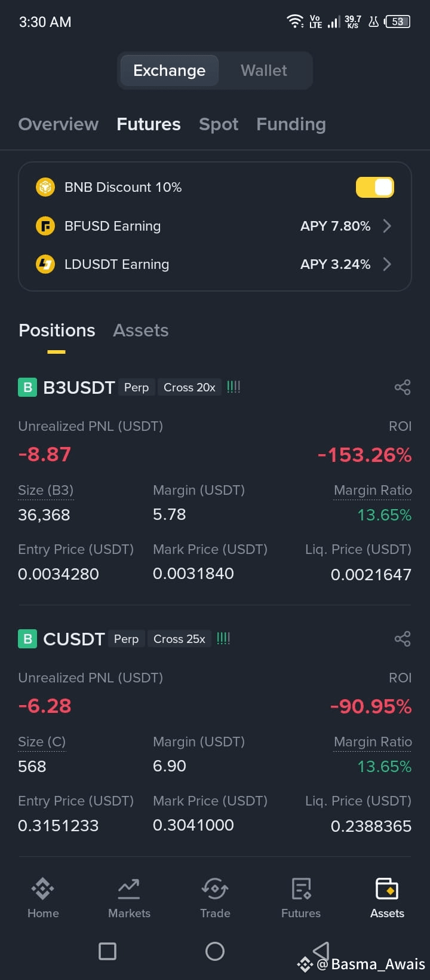This screenshot has height=980, width=430.
Task: Open Markets in bottom navigation
Action: [x=129, y=898]
